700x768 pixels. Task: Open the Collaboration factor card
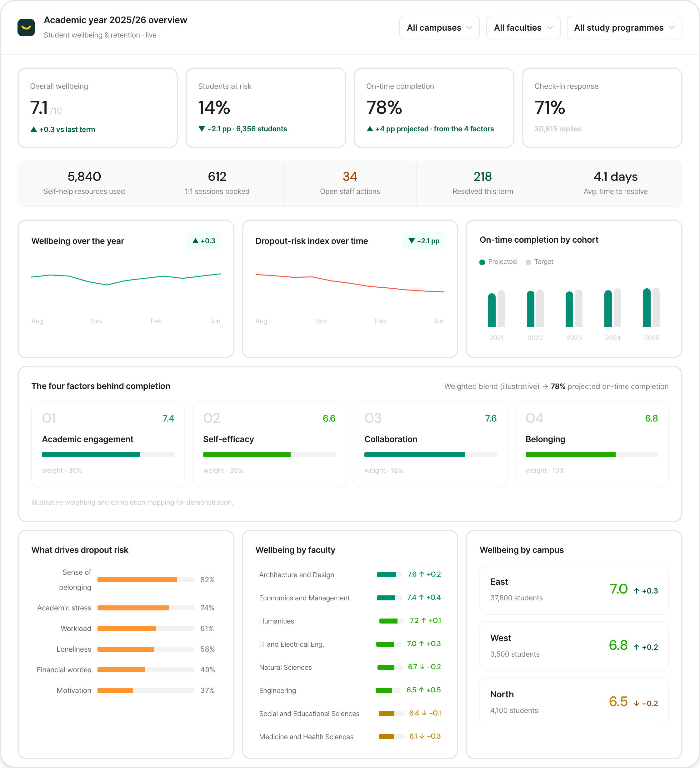431,444
